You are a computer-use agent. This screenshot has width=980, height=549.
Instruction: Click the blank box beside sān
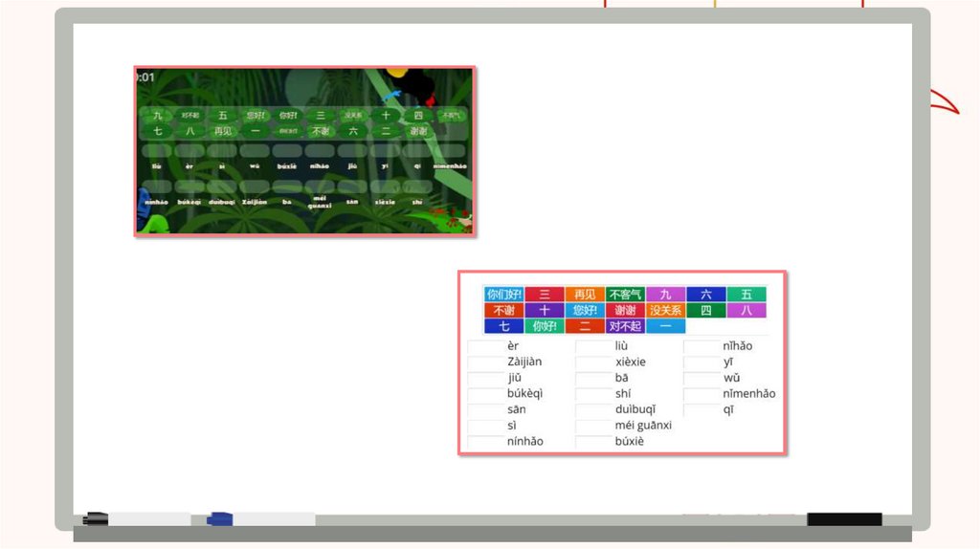[486, 409]
